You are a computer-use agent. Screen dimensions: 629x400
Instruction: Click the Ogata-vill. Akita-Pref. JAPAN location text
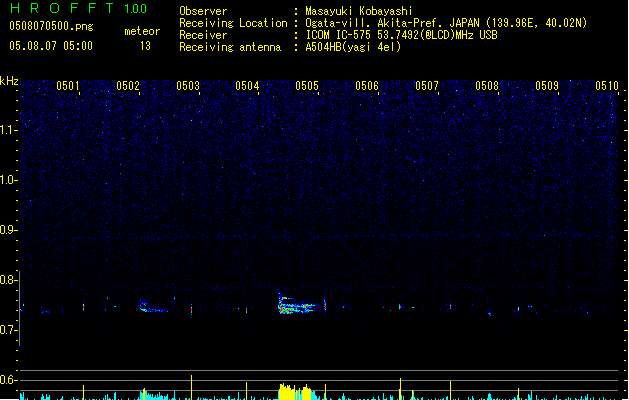[x=446, y=23]
